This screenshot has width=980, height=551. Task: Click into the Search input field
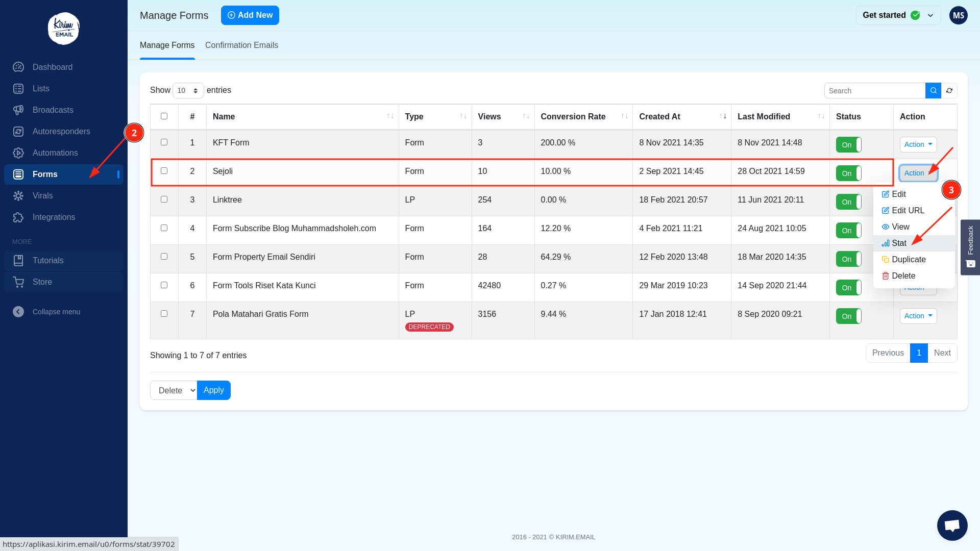(x=874, y=90)
